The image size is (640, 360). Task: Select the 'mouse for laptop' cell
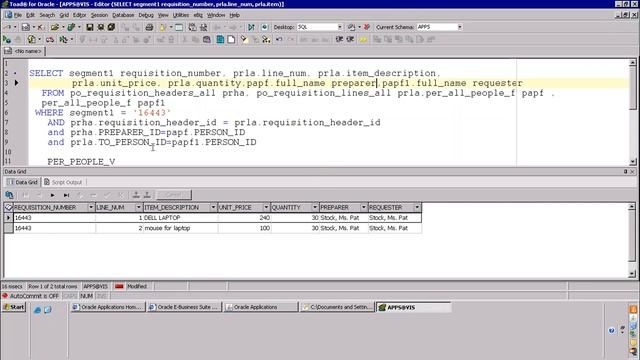[x=180, y=228]
